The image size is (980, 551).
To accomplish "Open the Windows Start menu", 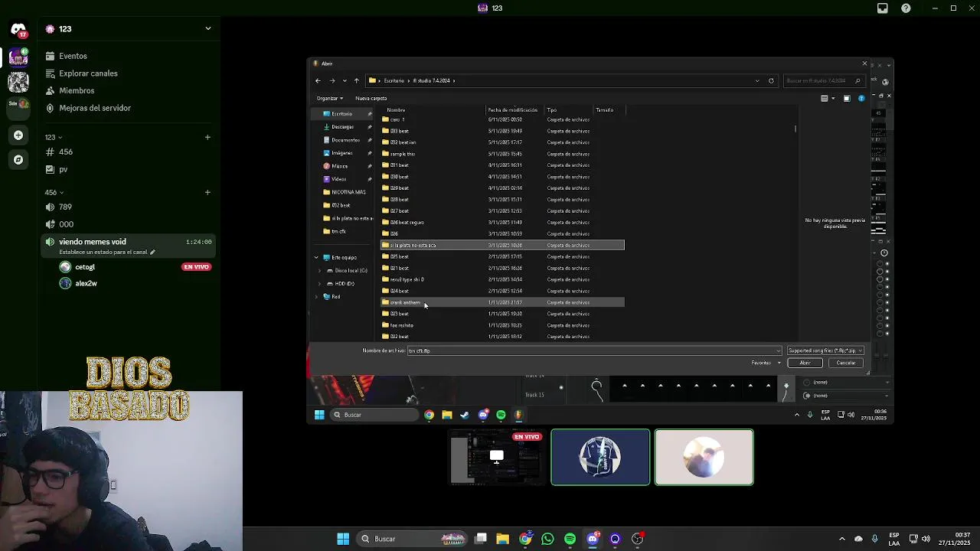I will 343,539.
